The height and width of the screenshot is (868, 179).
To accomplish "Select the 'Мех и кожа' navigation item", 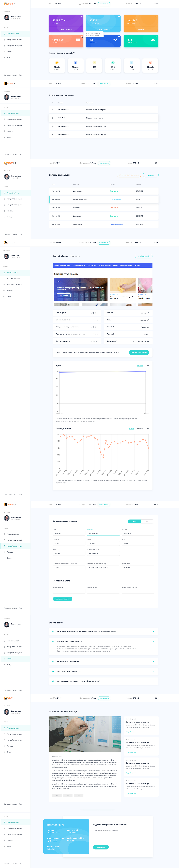I will 92,265.
